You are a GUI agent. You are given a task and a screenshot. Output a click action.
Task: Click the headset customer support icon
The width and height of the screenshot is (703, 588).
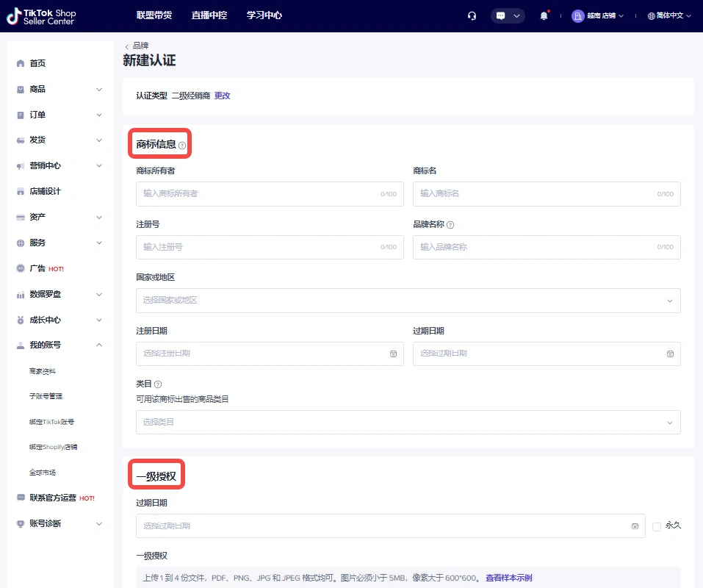coord(472,15)
